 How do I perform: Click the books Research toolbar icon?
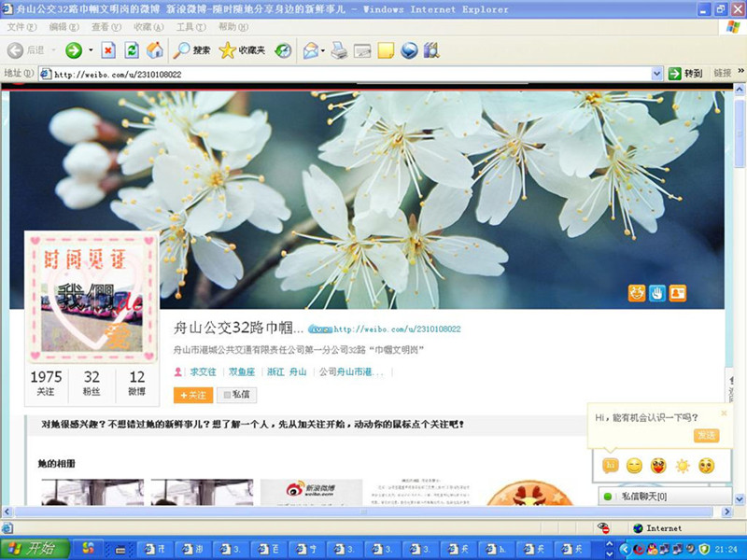pyautogui.click(x=431, y=50)
